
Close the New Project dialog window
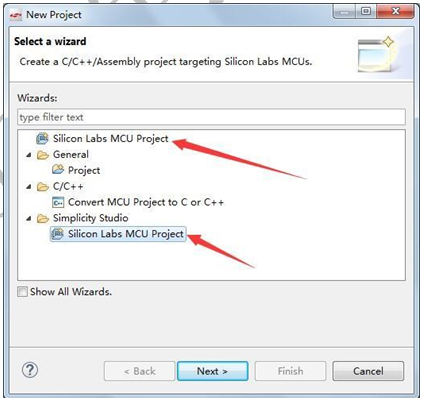click(395, 12)
